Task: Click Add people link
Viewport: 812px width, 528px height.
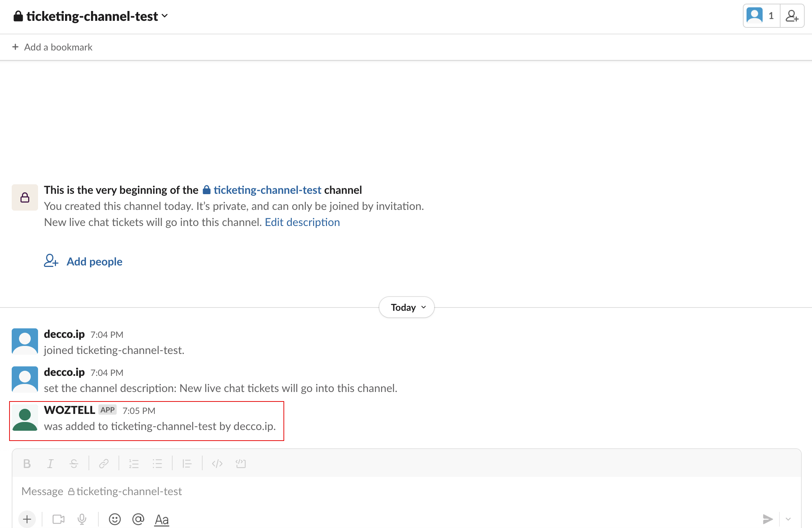Action: pyautogui.click(x=94, y=262)
